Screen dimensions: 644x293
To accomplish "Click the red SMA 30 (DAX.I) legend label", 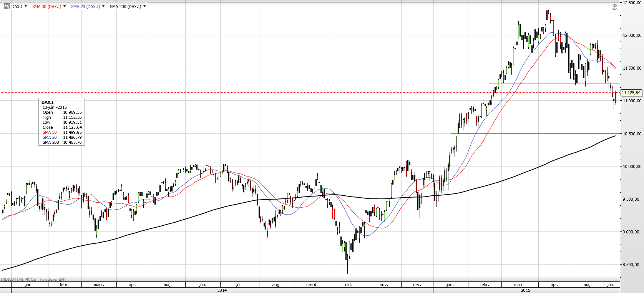I will (46, 7).
